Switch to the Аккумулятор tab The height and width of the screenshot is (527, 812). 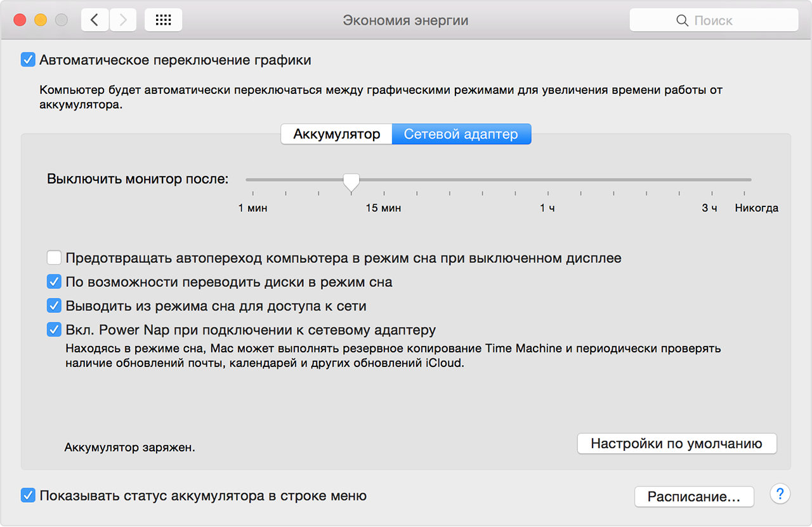[x=336, y=134]
